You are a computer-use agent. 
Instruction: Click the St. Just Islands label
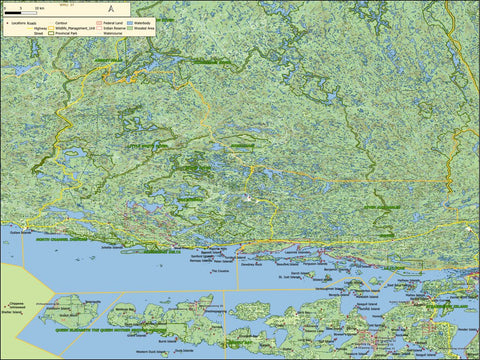pyautogui.click(x=290, y=277)
